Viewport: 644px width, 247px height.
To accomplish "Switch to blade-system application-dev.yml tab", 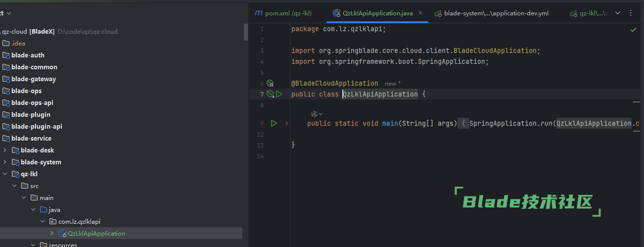I will [x=491, y=13].
